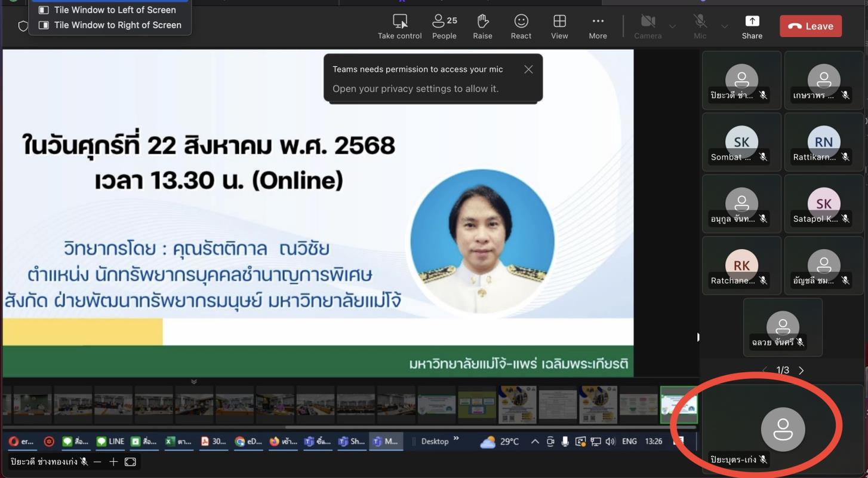Expand the Mic options dropdown arrow
Image resolution: width=868 pixels, height=478 pixels.
pyautogui.click(x=725, y=27)
